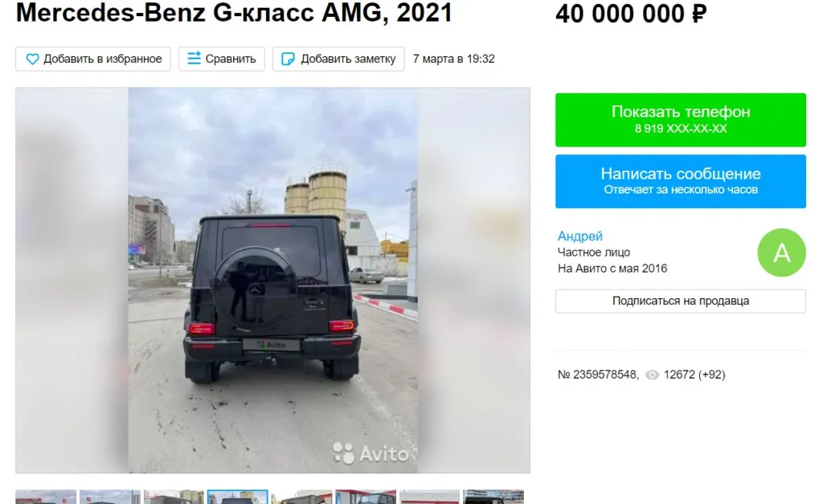
Task: Click the eye views counter icon
Action: [653, 375]
